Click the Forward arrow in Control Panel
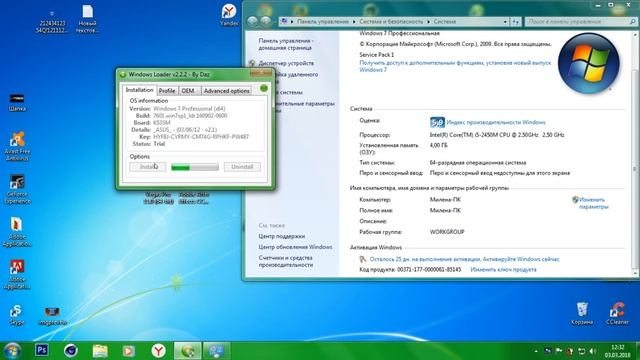640x360 pixels. (x=266, y=22)
